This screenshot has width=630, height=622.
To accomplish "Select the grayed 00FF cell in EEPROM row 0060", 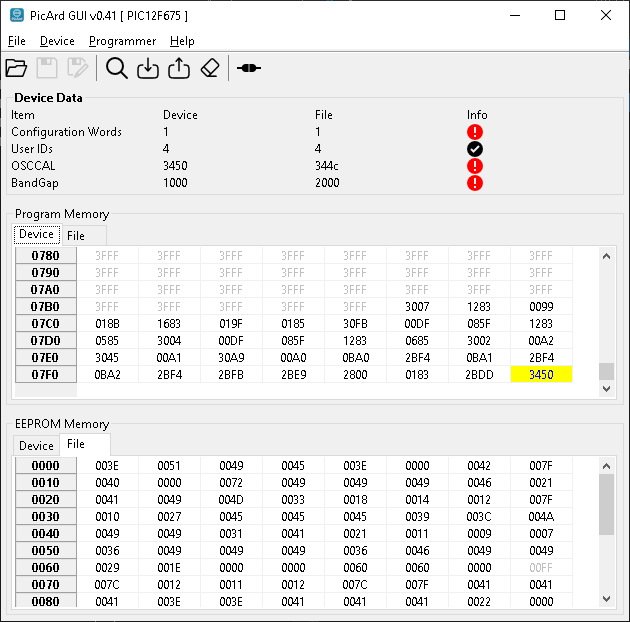I will [541, 568].
